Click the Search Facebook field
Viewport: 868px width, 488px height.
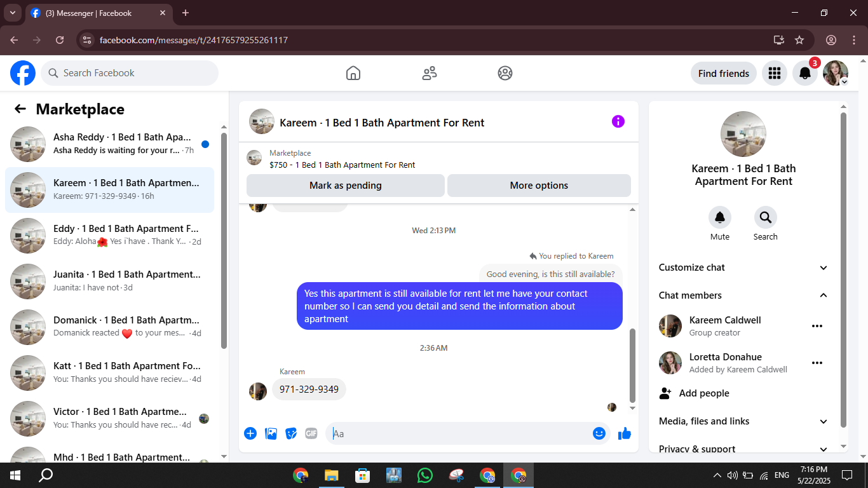tap(130, 73)
